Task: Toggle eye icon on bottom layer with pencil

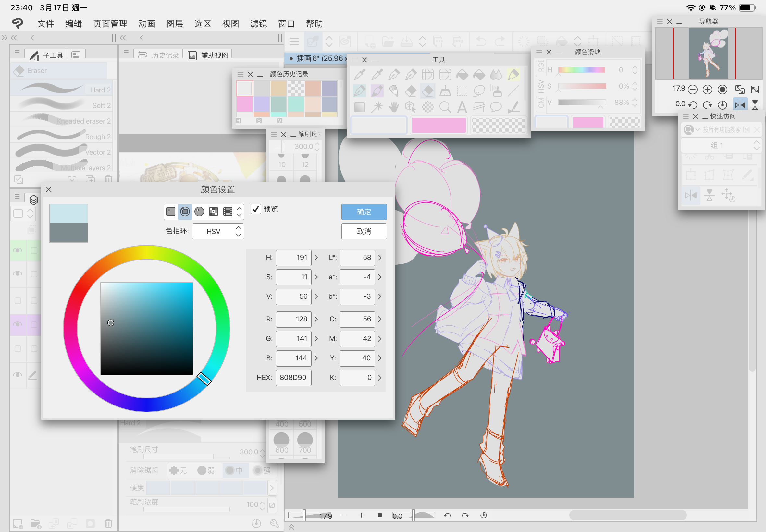Action: (18, 375)
